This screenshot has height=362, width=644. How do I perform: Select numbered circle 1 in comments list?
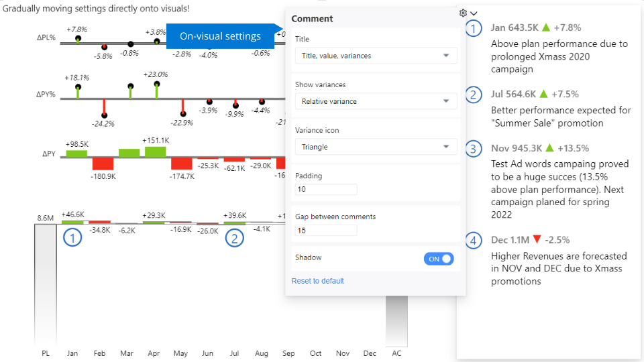coord(474,29)
